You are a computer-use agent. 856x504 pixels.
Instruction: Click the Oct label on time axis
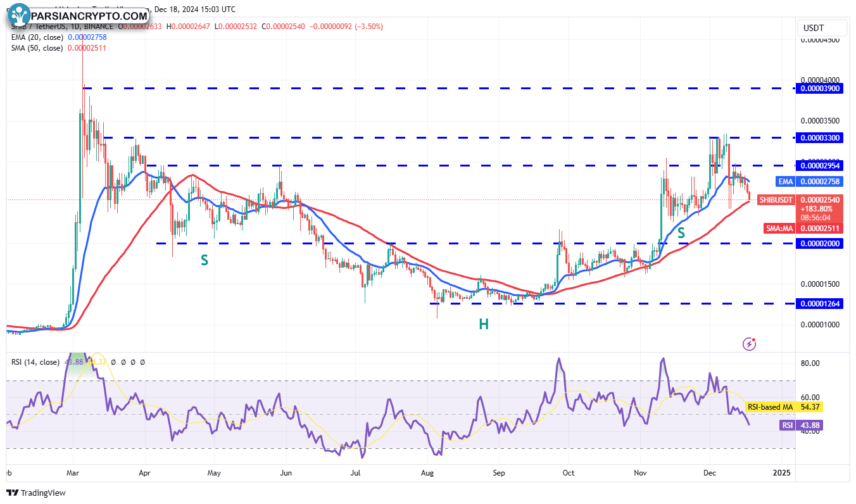pyautogui.click(x=569, y=472)
